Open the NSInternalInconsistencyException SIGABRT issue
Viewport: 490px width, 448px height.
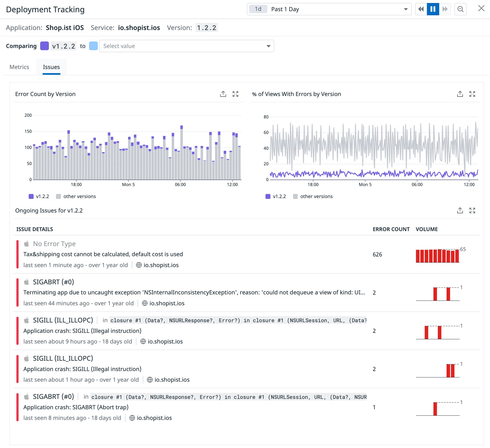[247, 293]
